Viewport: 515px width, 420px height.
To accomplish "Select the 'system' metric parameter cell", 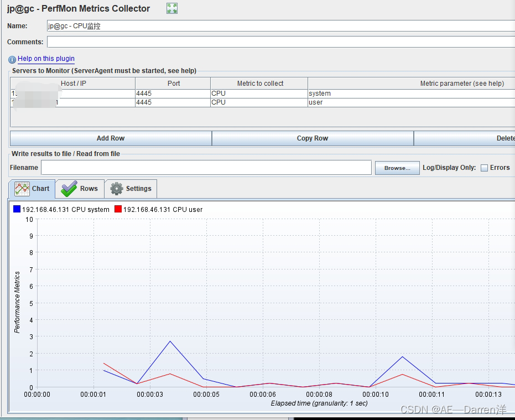I will point(411,94).
